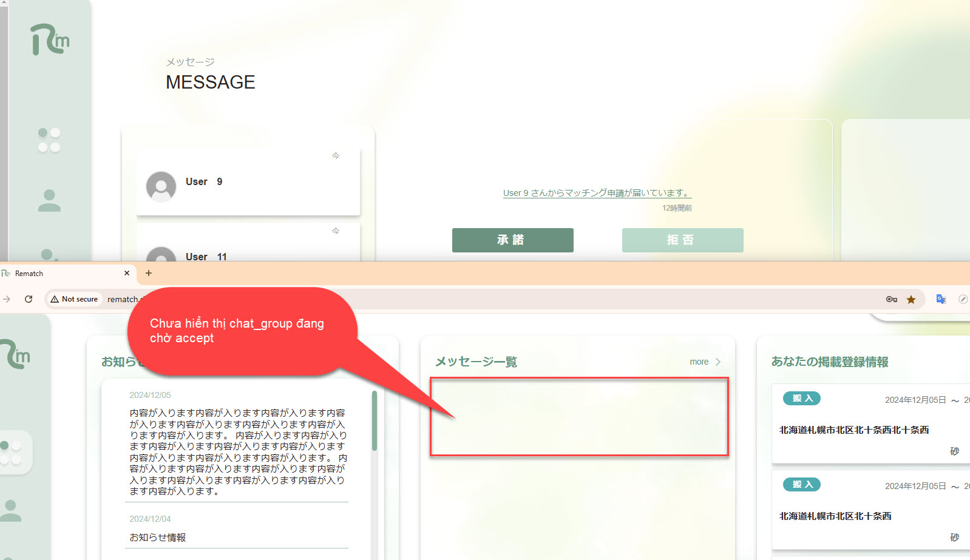
Task: Reload the Rematch page
Action: click(x=29, y=299)
